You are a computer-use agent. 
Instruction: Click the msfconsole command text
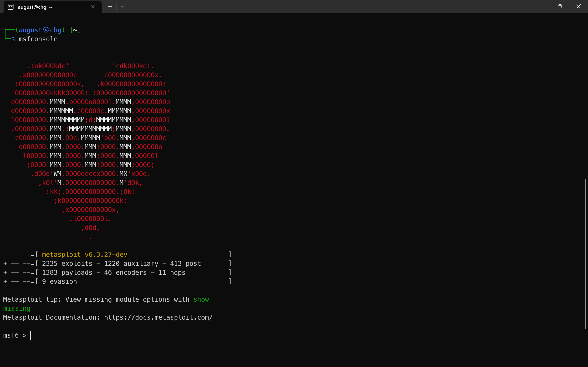click(x=38, y=39)
